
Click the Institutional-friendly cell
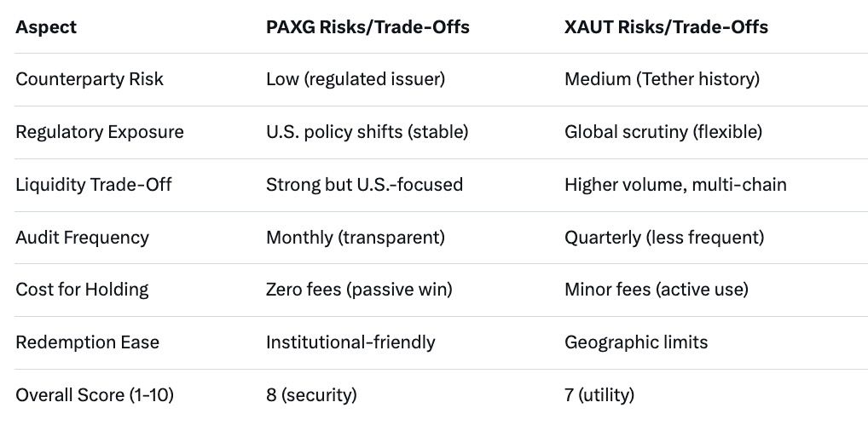click(350, 342)
